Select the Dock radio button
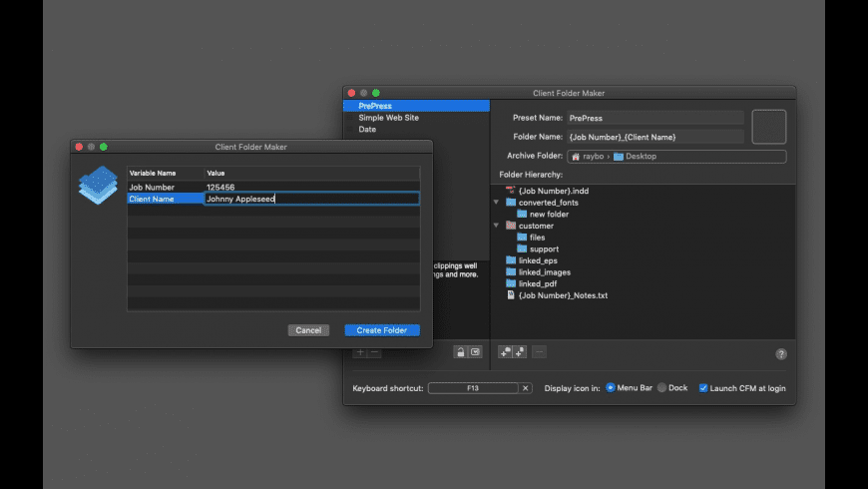The image size is (868, 489). [x=661, y=387]
